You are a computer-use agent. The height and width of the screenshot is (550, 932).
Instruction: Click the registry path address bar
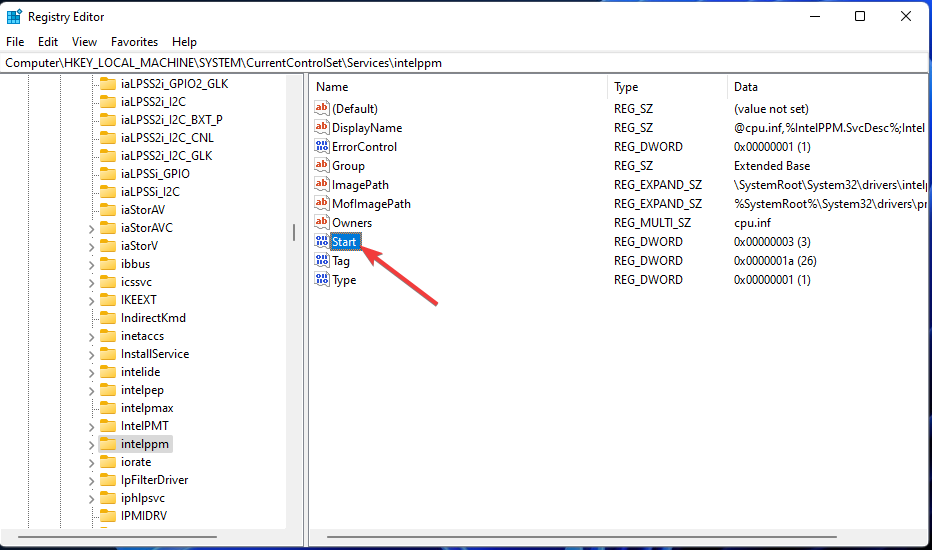point(464,63)
